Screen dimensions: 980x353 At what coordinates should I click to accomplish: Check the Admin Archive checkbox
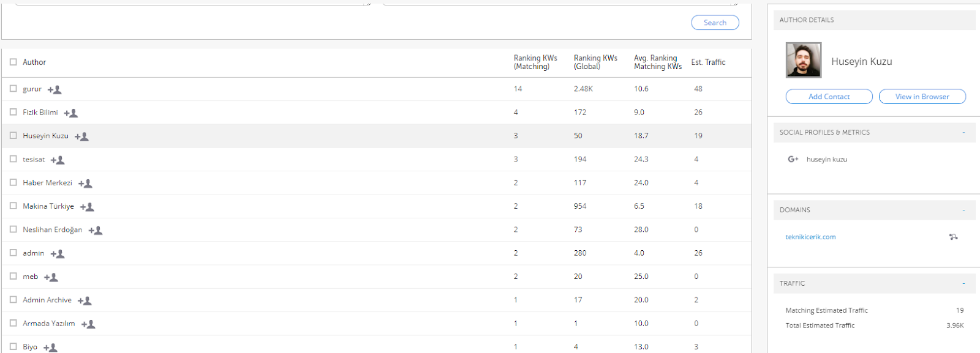tap(13, 300)
